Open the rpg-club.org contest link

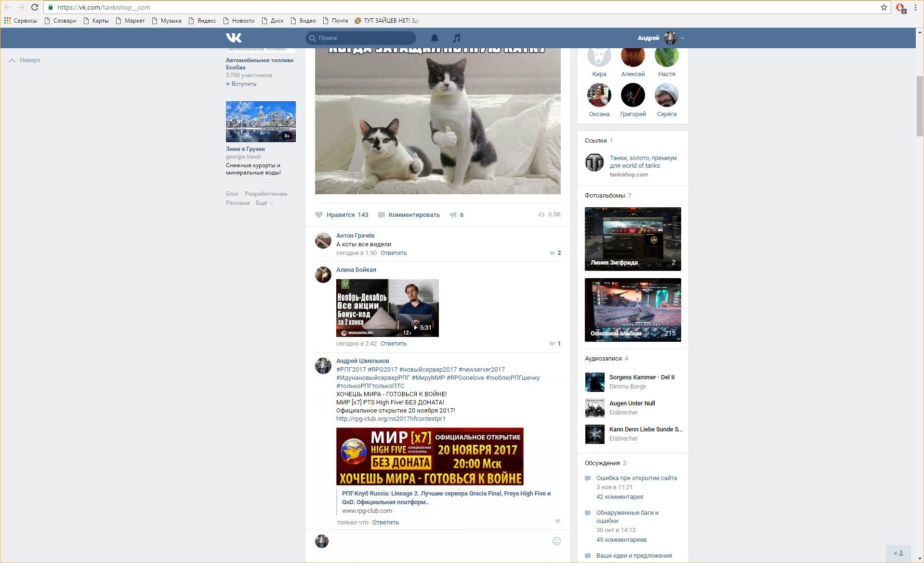[x=390, y=418]
